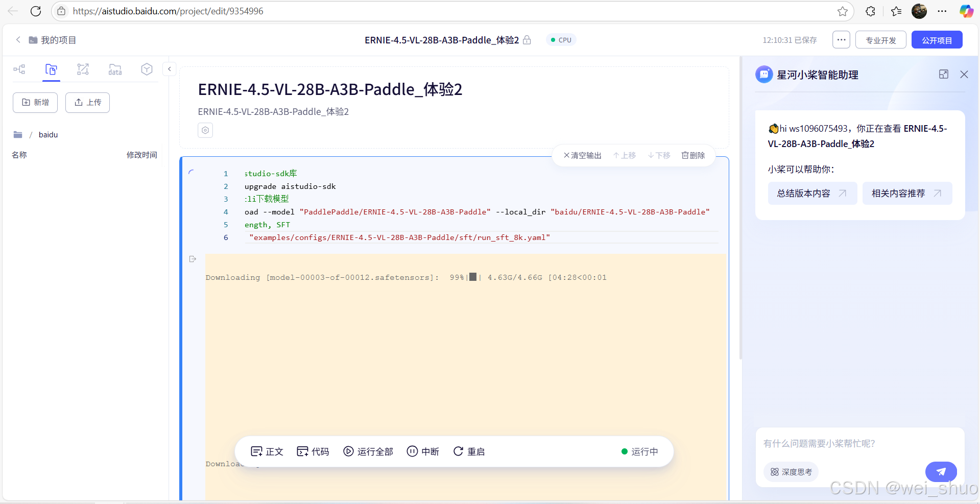This screenshot has width=980, height=504.
Task: Collapse the left sidebar panel
Action: (170, 69)
